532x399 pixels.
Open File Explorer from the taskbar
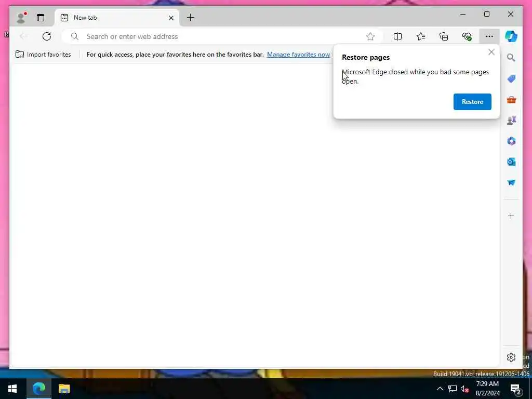pyautogui.click(x=64, y=389)
